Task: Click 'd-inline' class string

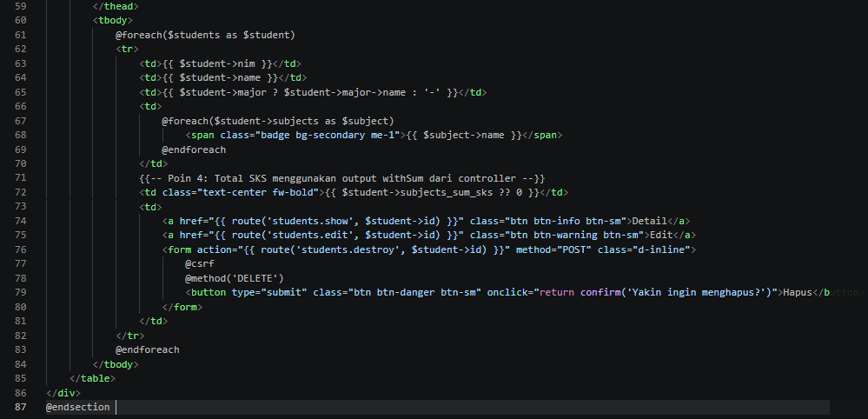Action: [661, 249]
